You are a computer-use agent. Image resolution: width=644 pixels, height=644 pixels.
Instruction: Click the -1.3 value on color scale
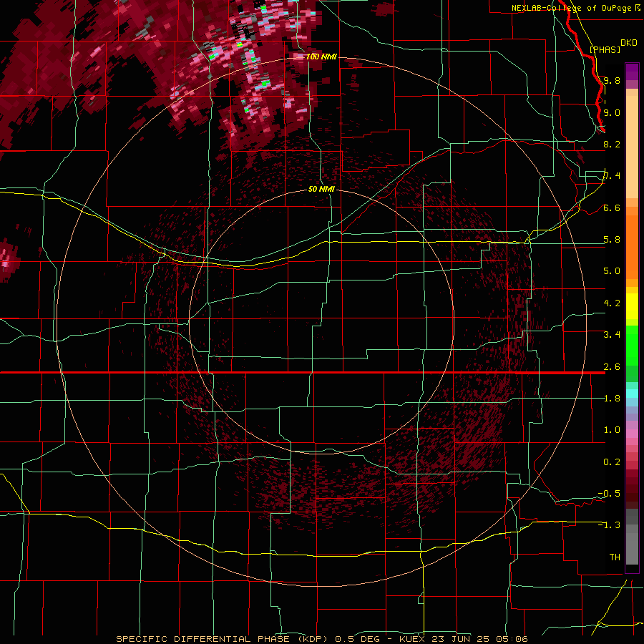[609, 525]
